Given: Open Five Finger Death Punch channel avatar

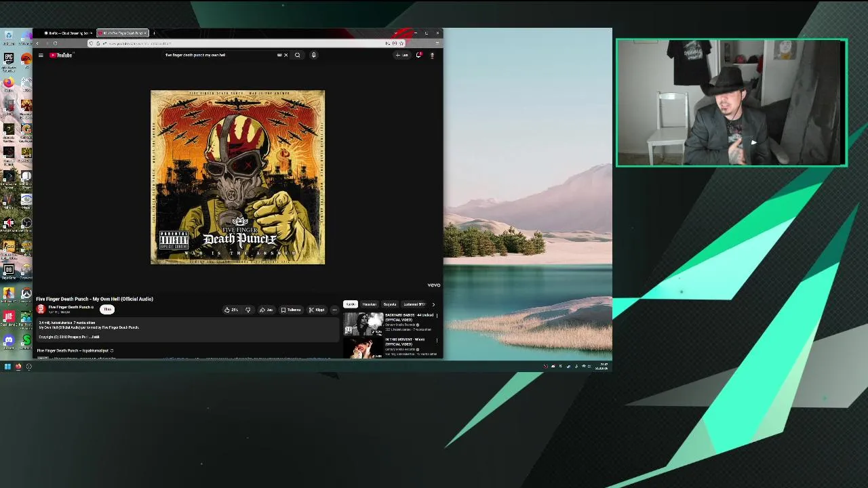Looking at the screenshot, I should [x=41, y=309].
